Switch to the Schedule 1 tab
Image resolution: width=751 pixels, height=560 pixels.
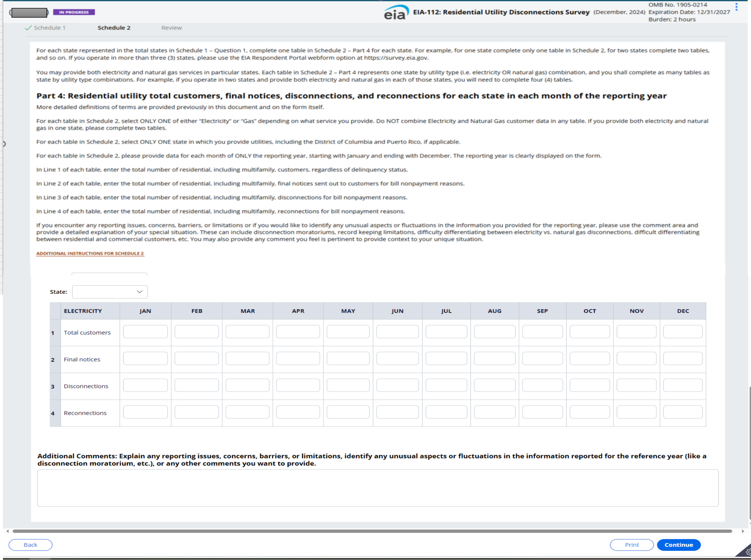pyautogui.click(x=50, y=28)
